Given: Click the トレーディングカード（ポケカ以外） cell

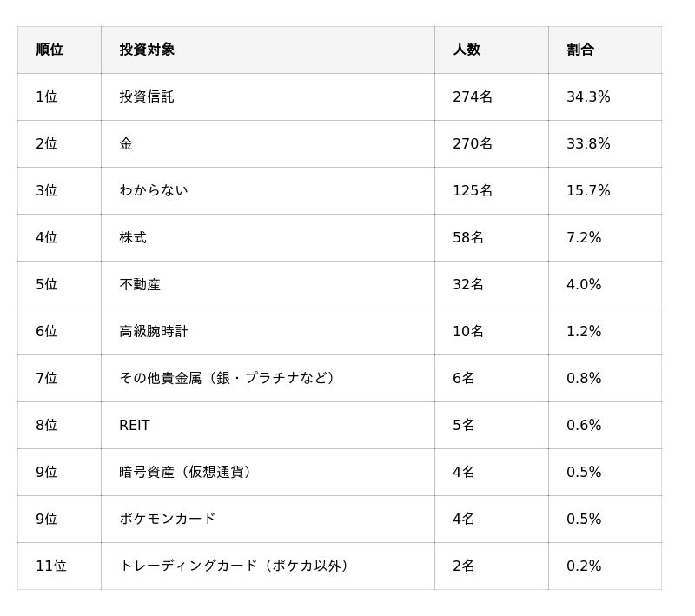Looking at the screenshot, I should 236,566.
